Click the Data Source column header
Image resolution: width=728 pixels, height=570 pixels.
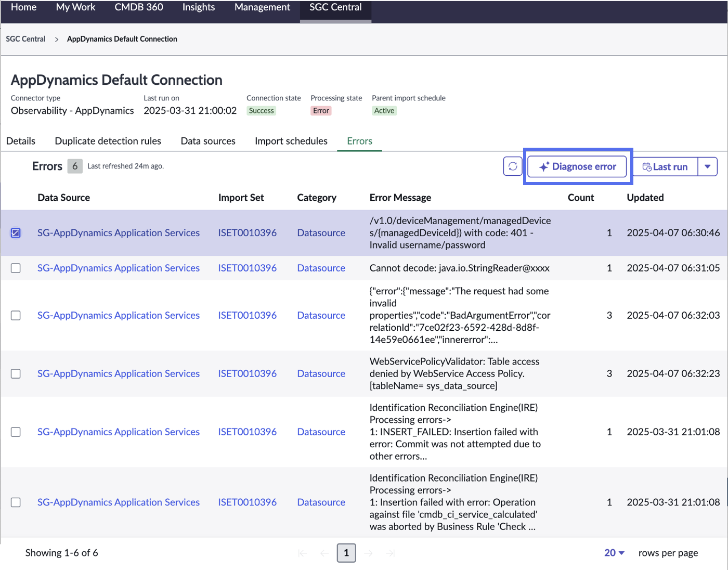point(64,198)
